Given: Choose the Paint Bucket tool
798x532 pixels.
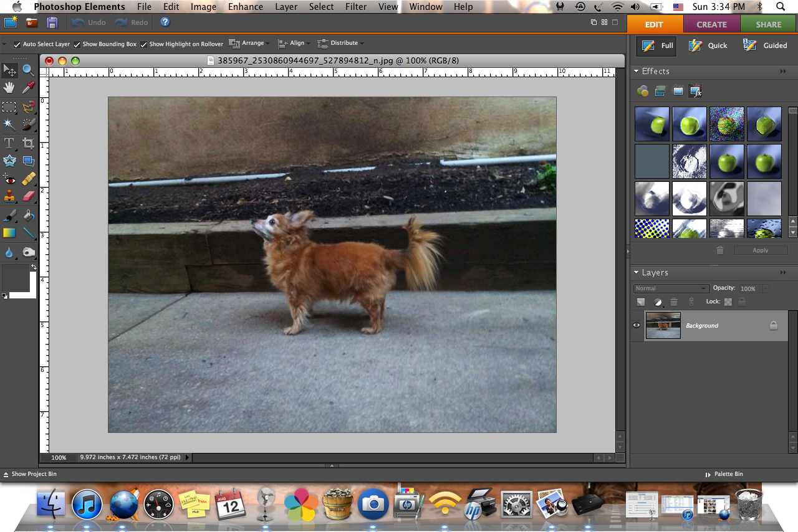Looking at the screenshot, I should 28,216.
